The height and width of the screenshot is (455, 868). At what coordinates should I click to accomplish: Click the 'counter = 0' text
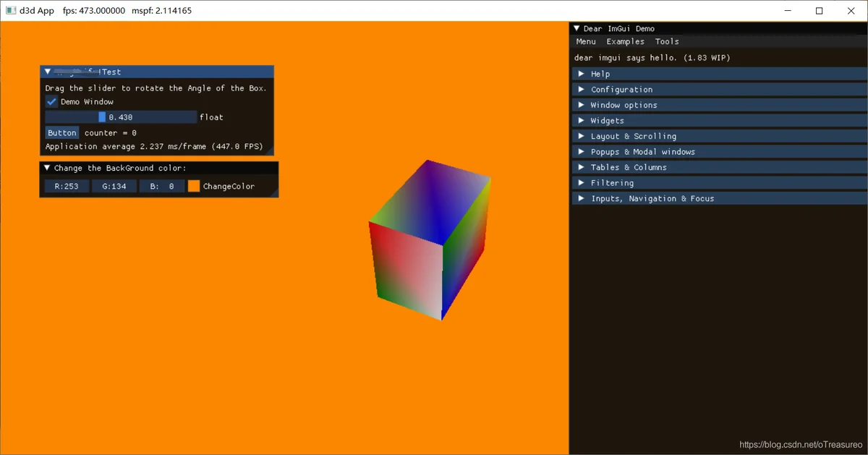111,133
